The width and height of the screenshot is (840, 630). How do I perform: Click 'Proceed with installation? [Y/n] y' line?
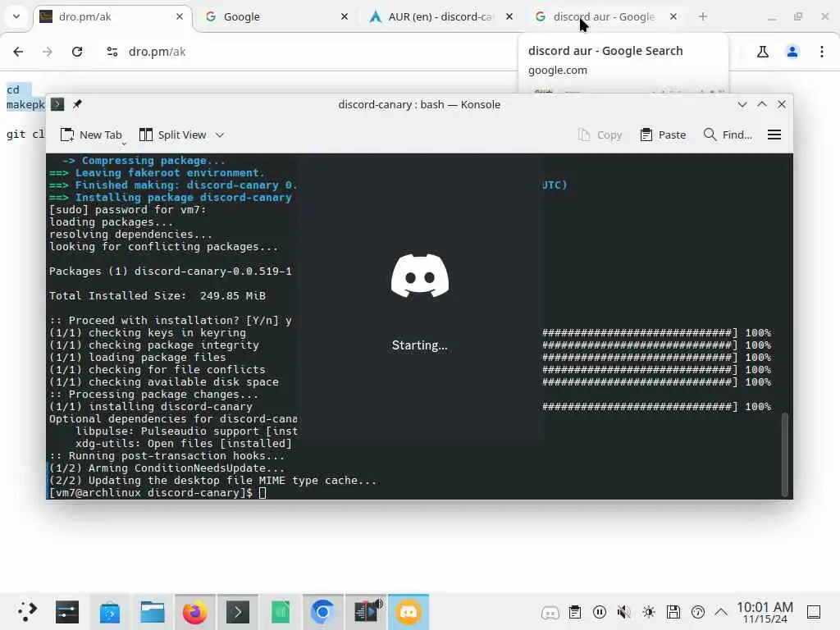click(x=171, y=321)
